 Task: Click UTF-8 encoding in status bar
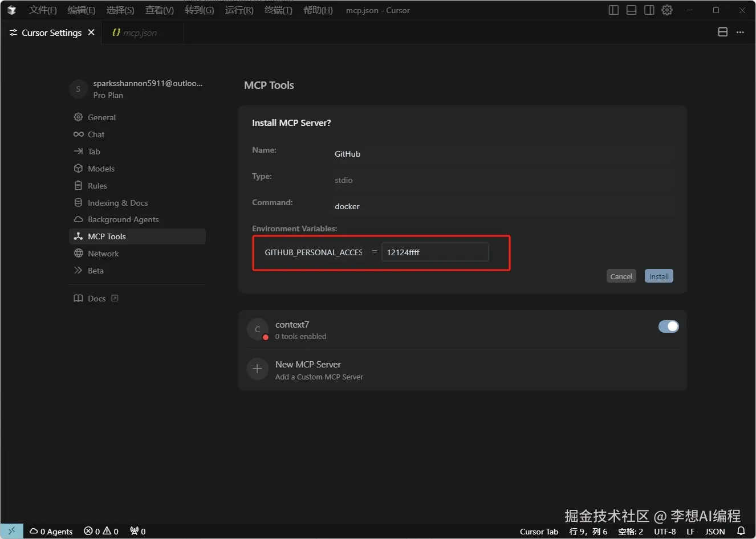pyautogui.click(x=665, y=531)
